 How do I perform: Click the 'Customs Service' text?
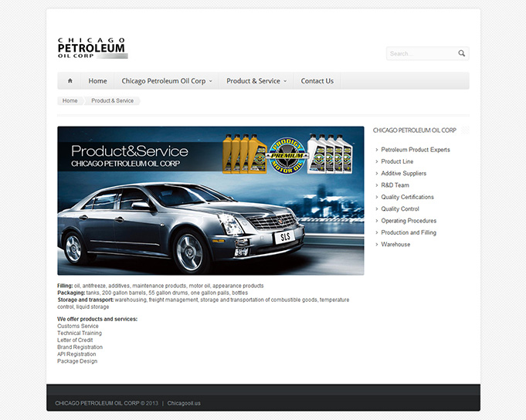[x=78, y=326]
